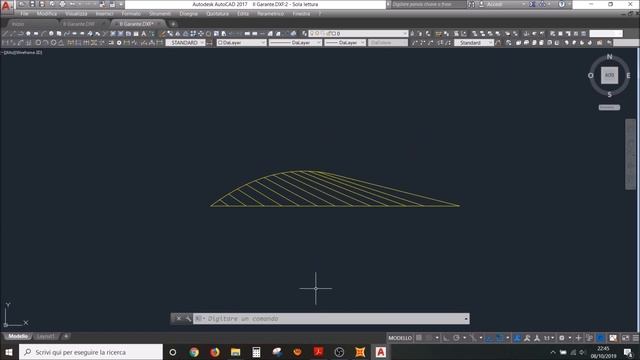Click the Clean Screen status bar icon

(625, 338)
